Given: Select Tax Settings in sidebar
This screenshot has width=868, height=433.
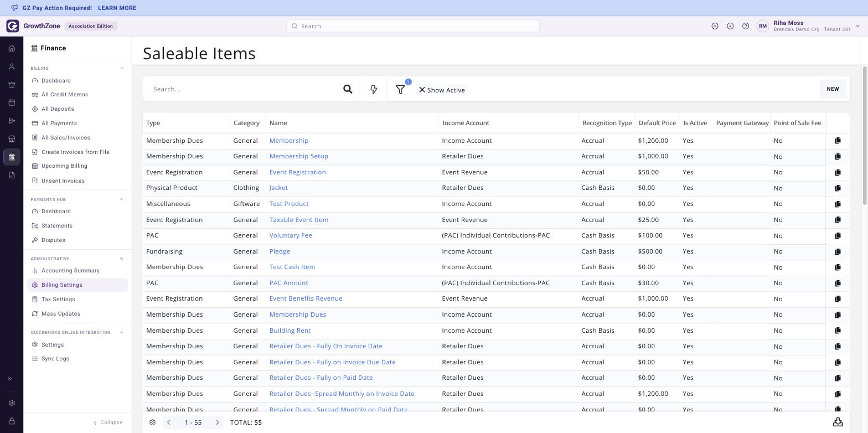Looking at the screenshot, I should click(x=58, y=300).
